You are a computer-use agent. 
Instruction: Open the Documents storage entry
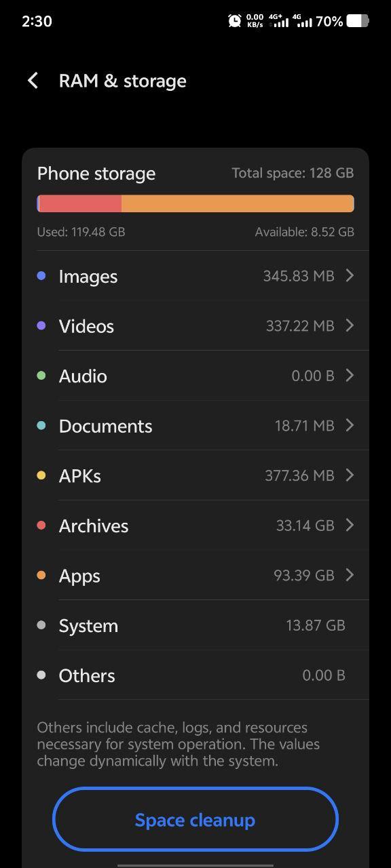(x=195, y=426)
